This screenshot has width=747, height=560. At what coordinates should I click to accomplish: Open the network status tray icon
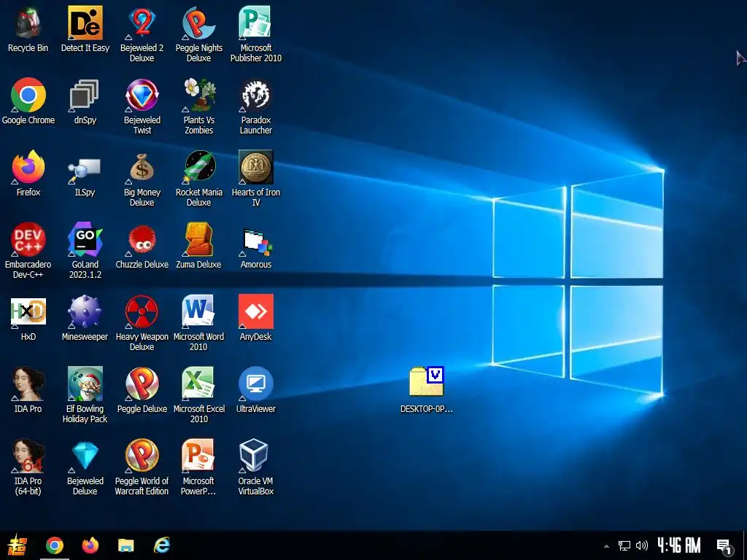624,545
